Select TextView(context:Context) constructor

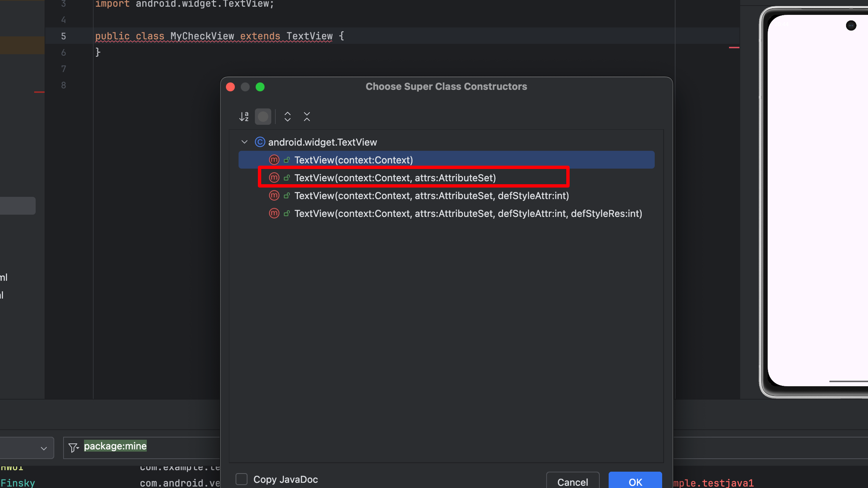(x=353, y=160)
